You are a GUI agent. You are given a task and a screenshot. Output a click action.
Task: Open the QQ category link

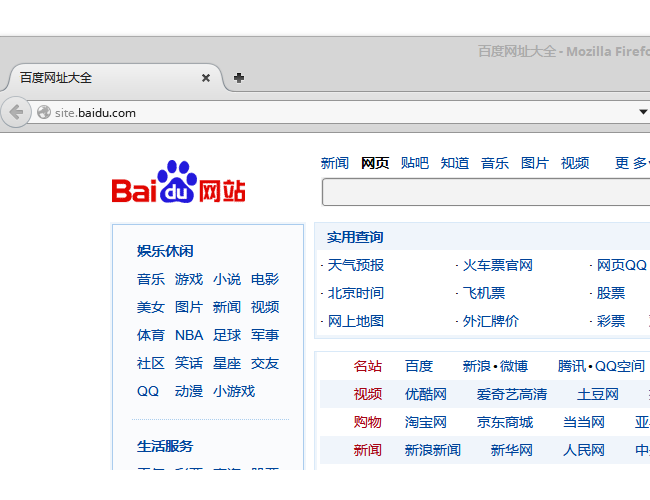(x=148, y=391)
